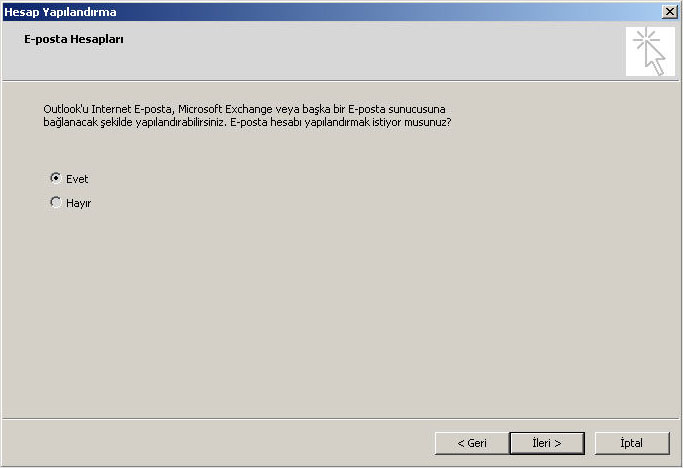
Task: Click the question ending with istiyor musunuz?
Action: pyautogui.click(x=341, y=122)
